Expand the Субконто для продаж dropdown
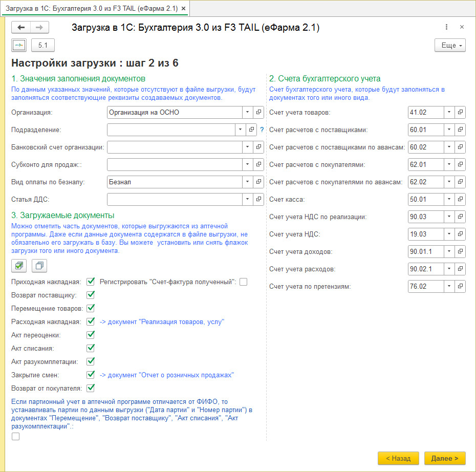The image size is (476, 472). [248, 164]
